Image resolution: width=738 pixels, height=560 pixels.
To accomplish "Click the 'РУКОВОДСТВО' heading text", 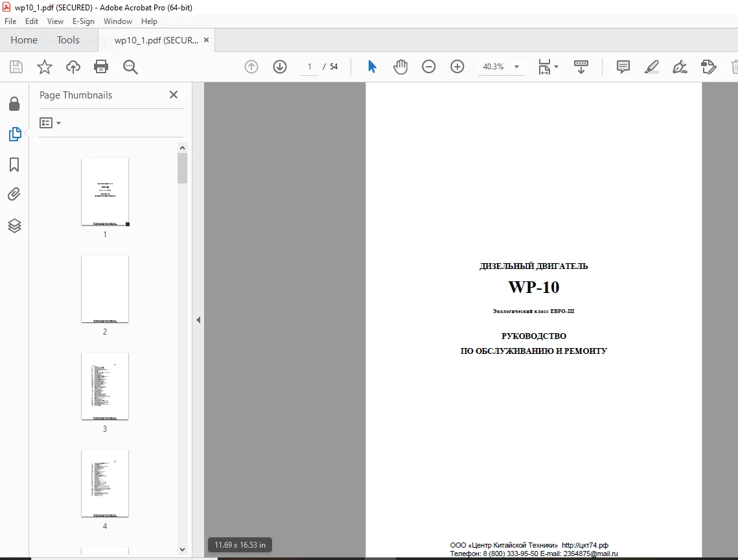I will 534,336.
